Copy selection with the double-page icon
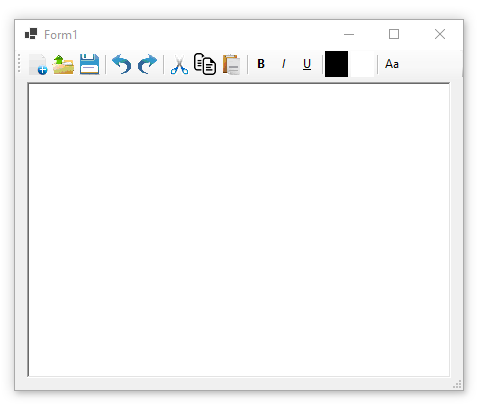Viewport: 486px width, 417px height. coord(205,64)
